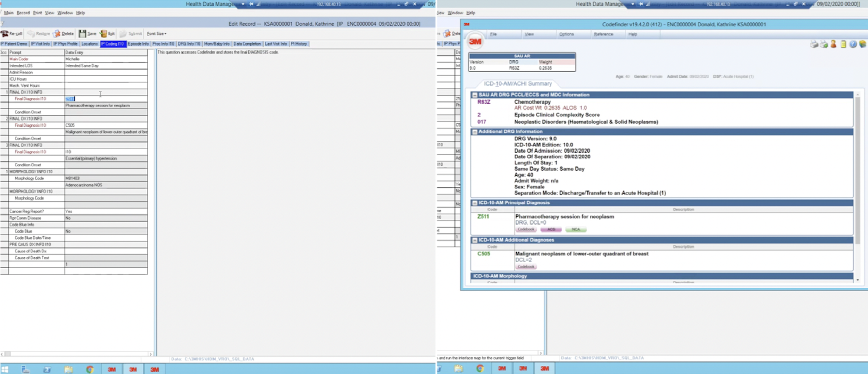
Task: Click the highlighted first Final Diagnosis I10 field
Action: coord(106,99)
